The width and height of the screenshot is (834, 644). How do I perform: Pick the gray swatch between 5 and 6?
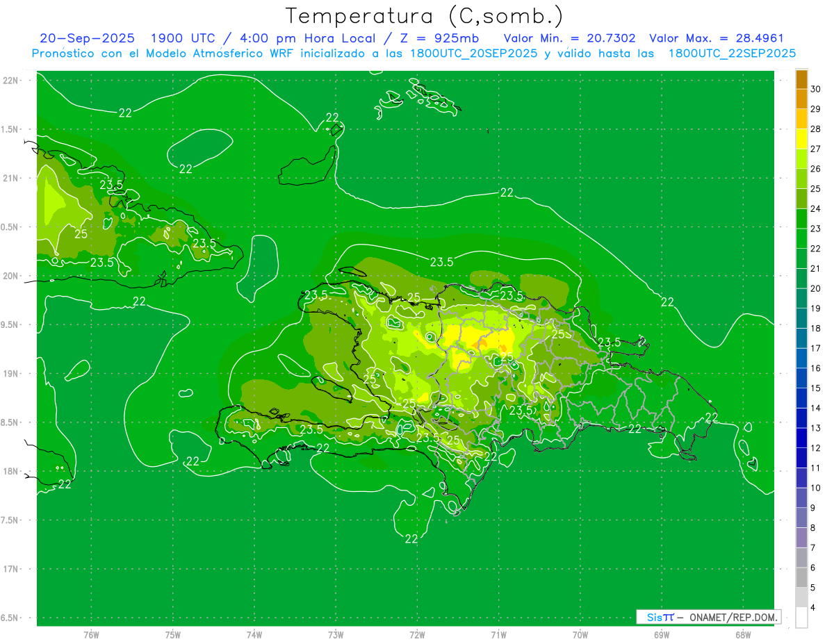(x=801, y=577)
